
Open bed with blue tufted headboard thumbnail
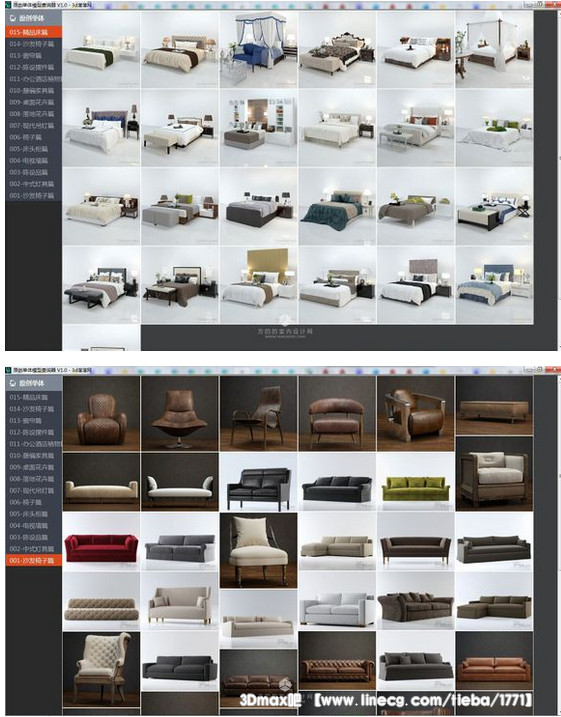point(101,128)
